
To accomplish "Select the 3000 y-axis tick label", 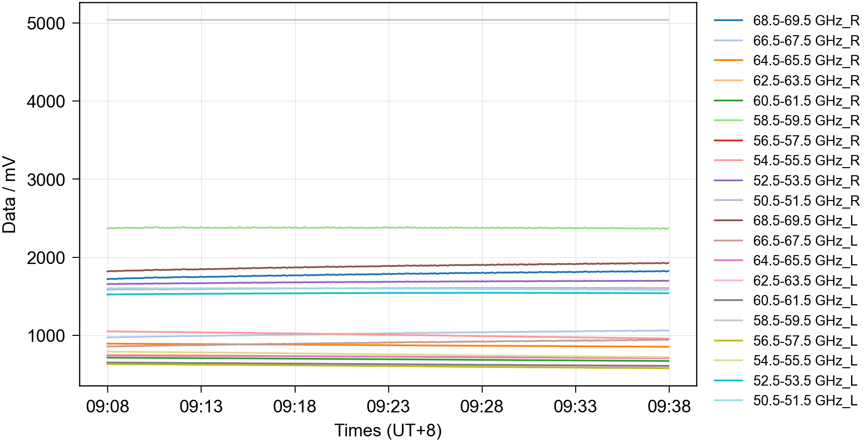I will [46, 179].
